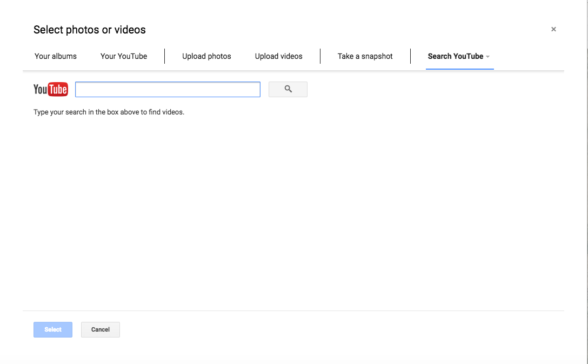Click the YouTube logo
588x364 pixels.
pyautogui.click(x=51, y=89)
